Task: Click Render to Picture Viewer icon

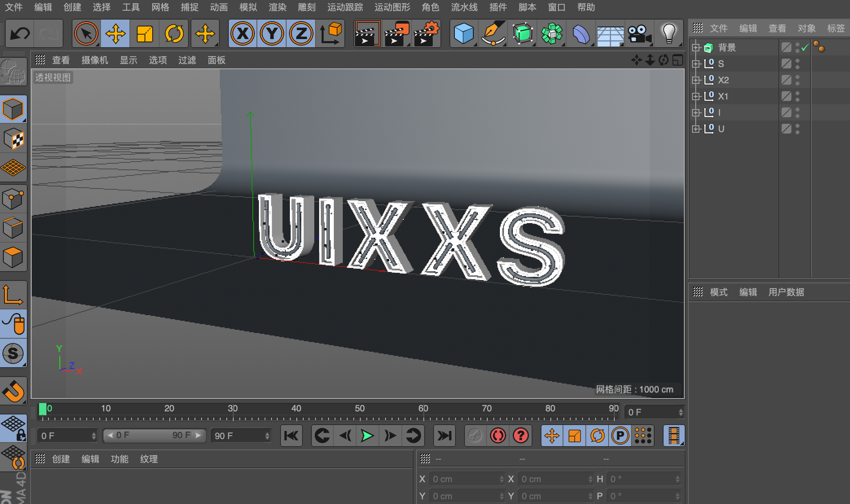Action: pyautogui.click(x=397, y=34)
